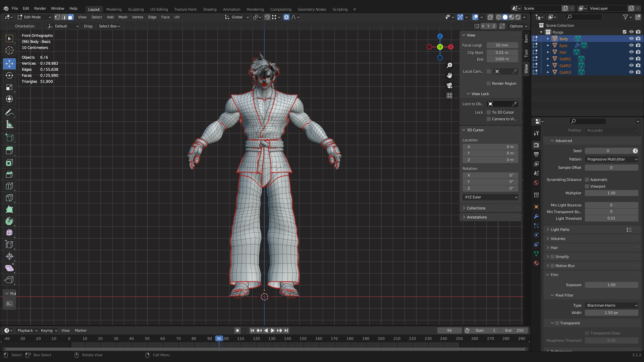Viewport: 644px width, 362px height.
Task: Select the Poly Build tool
Action: (x=9, y=209)
